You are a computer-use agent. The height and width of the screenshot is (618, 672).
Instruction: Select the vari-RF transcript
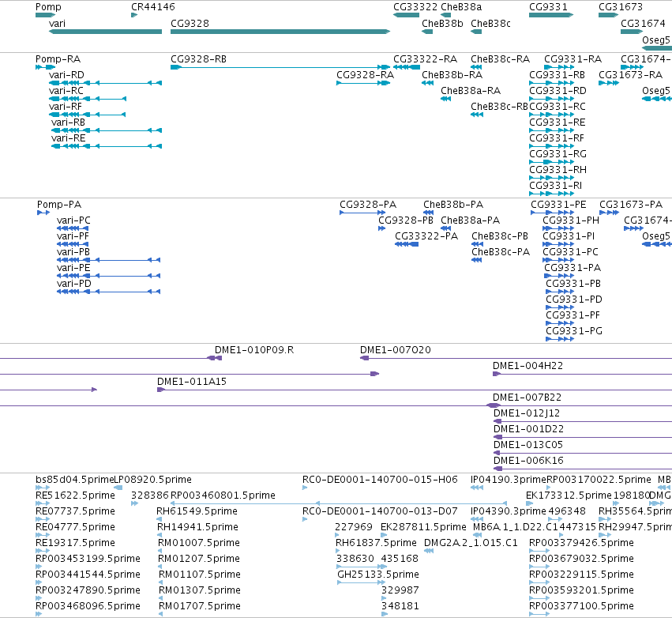pyautogui.click(x=88, y=115)
